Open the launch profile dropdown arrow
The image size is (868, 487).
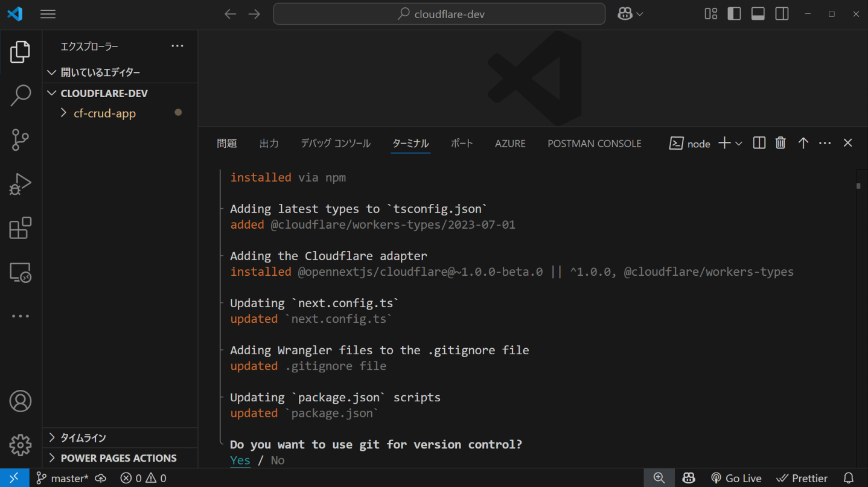click(x=739, y=144)
